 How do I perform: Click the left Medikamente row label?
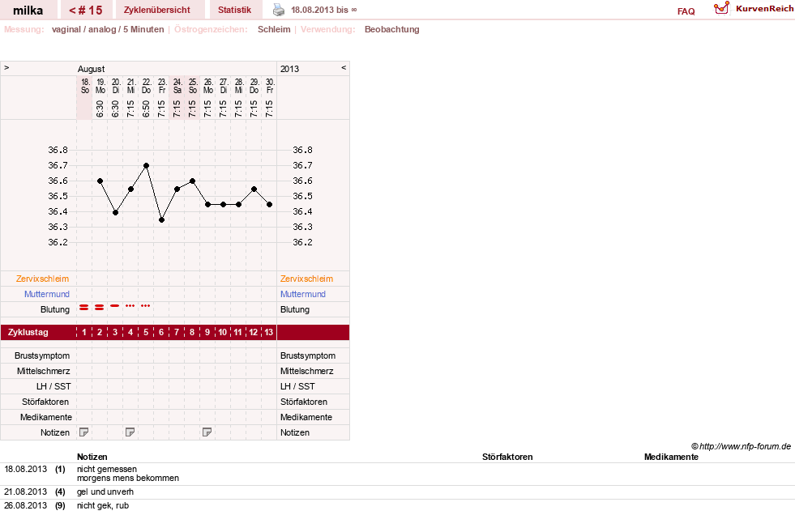(x=46, y=417)
